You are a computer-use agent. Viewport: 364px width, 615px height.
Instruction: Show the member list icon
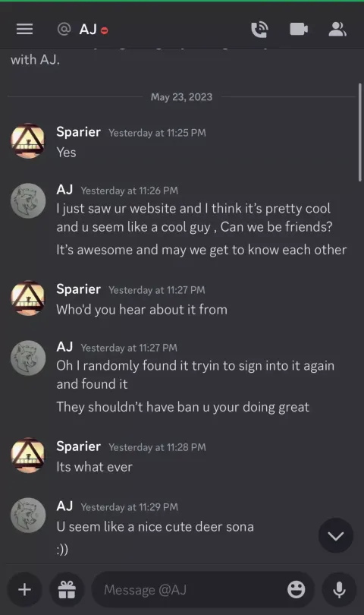tap(337, 29)
